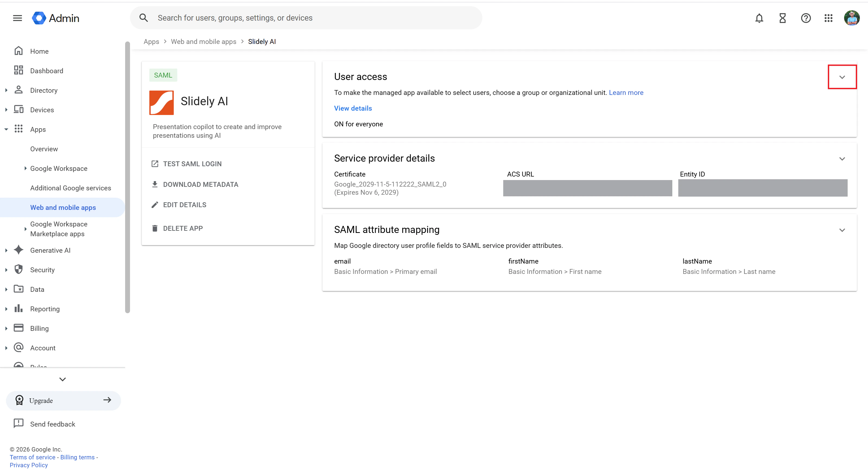Expand the Directory section arrow
This screenshot has height=474, width=868.
click(6, 90)
